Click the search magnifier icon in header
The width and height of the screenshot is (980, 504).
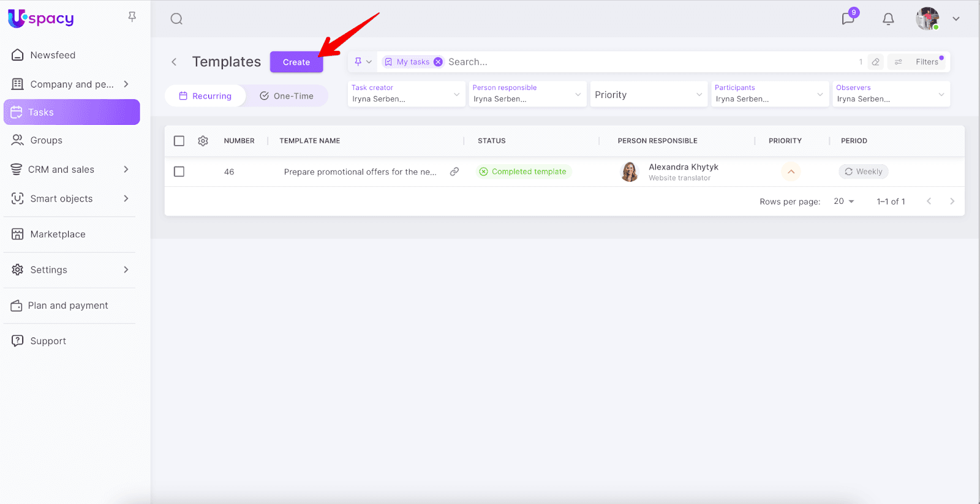tap(176, 19)
